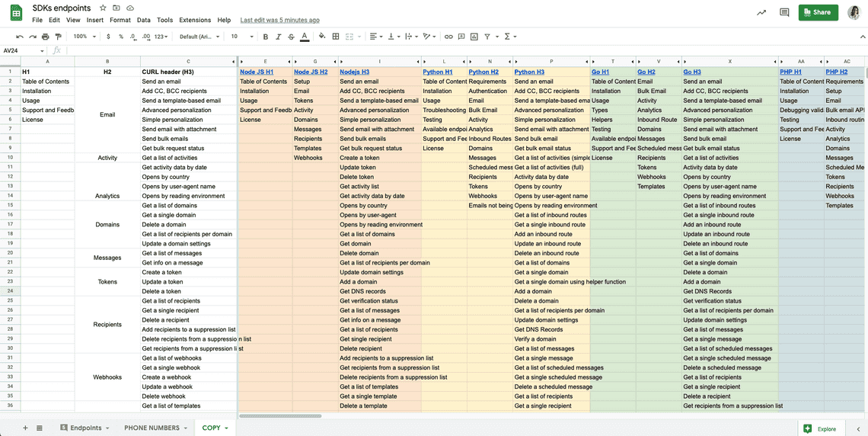
Task: Insert a link from toolbar
Action: [x=448, y=37]
